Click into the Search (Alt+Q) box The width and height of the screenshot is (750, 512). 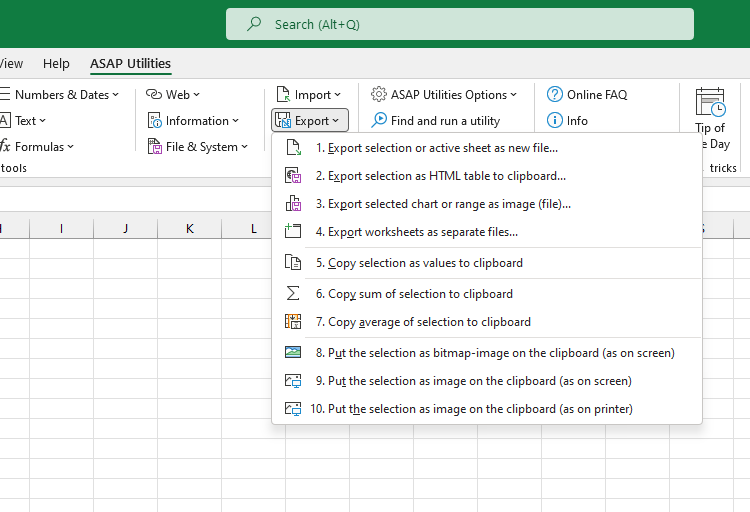pyautogui.click(x=460, y=24)
